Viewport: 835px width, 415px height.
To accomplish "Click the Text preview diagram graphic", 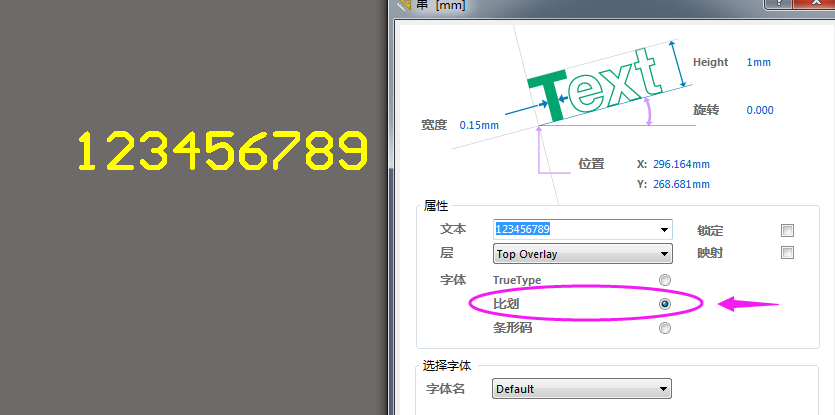I will pyautogui.click(x=597, y=85).
